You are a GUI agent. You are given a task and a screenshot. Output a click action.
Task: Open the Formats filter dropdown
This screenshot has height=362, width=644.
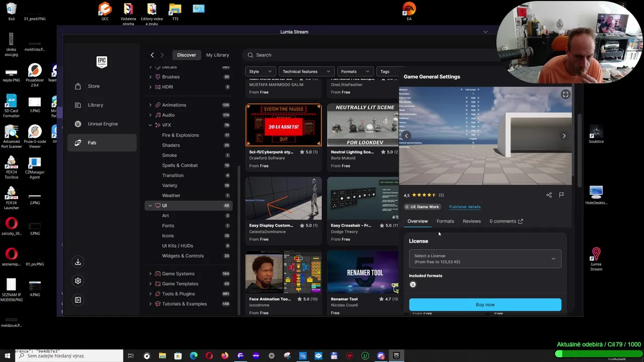coord(355,71)
